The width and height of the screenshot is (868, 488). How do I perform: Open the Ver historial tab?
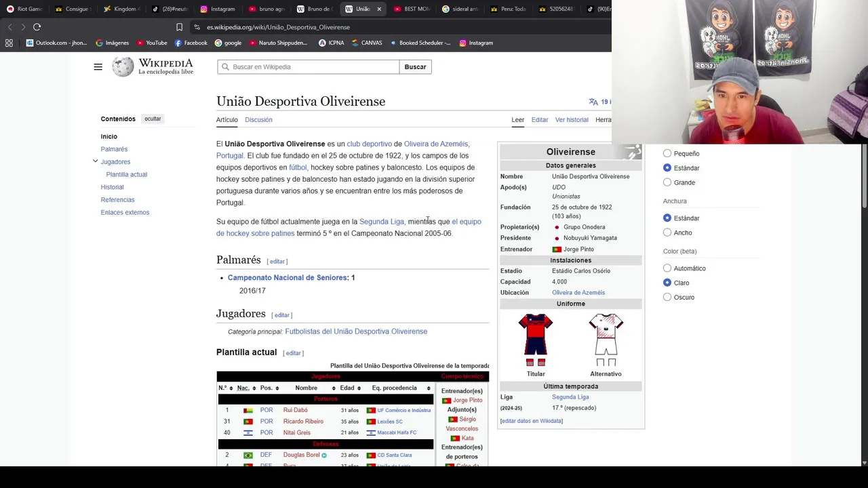click(x=572, y=120)
